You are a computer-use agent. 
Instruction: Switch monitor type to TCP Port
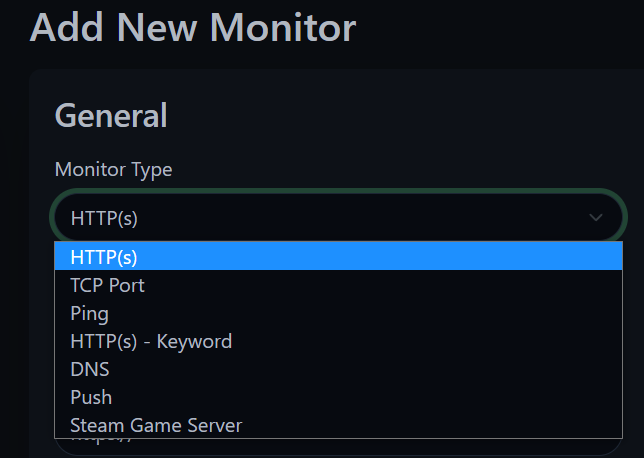pyautogui.click(x=107, y=285)
